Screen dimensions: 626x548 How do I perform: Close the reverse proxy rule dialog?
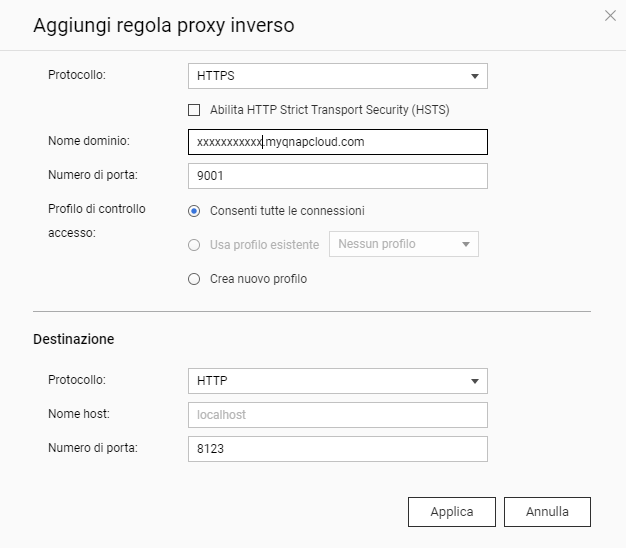pos(610,16)
